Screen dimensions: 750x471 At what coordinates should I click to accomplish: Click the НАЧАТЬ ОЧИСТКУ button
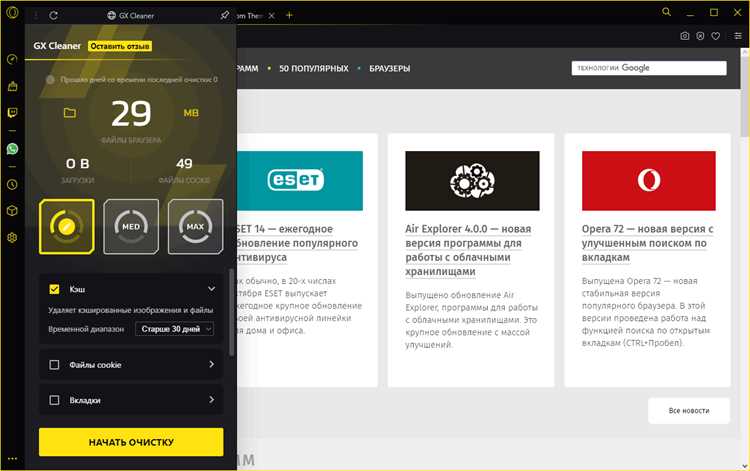point(131,442)
